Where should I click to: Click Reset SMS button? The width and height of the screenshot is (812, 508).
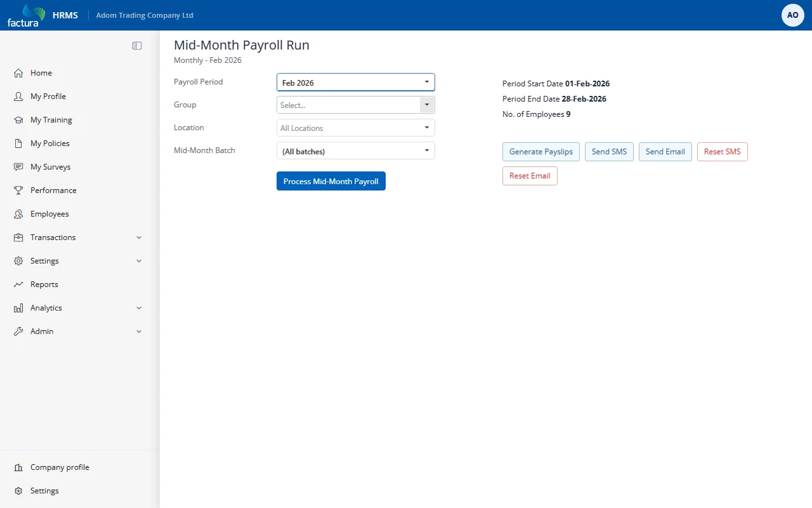[x=723, y=152]
